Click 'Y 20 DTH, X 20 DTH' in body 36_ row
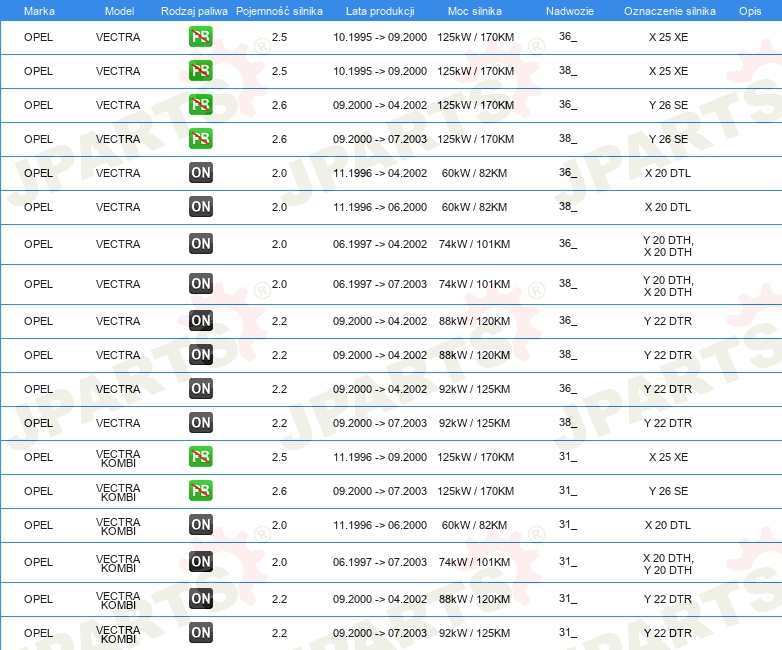The height and width of the screenshot is (650, 782). coord(668,246)
